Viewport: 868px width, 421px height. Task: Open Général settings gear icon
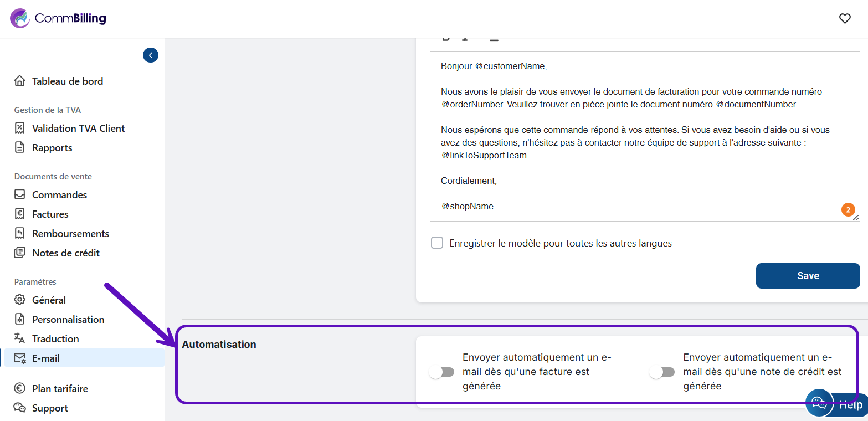pos(19,300)
